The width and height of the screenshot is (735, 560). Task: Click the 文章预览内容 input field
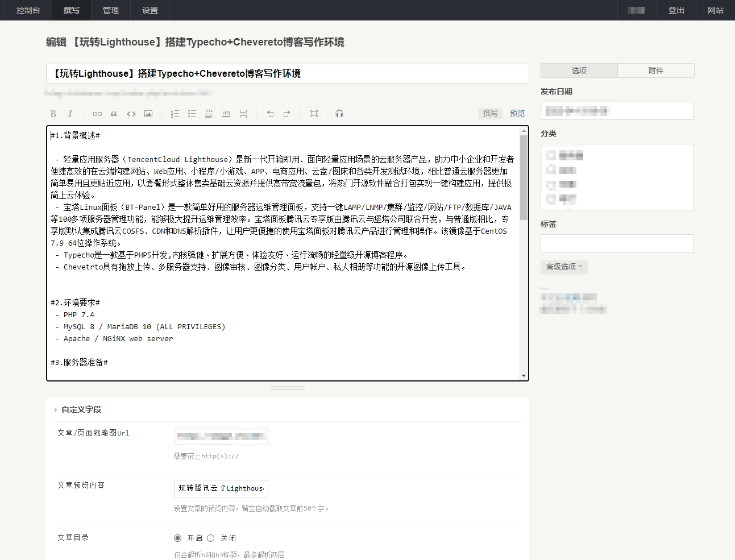click(x=221, y=488)
